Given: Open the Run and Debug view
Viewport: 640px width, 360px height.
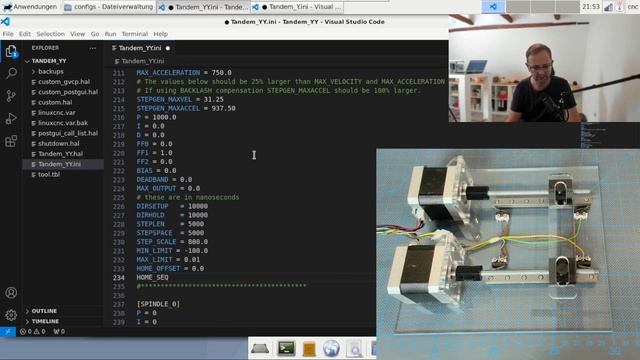Looking at the screenshot, I should 11,118.
